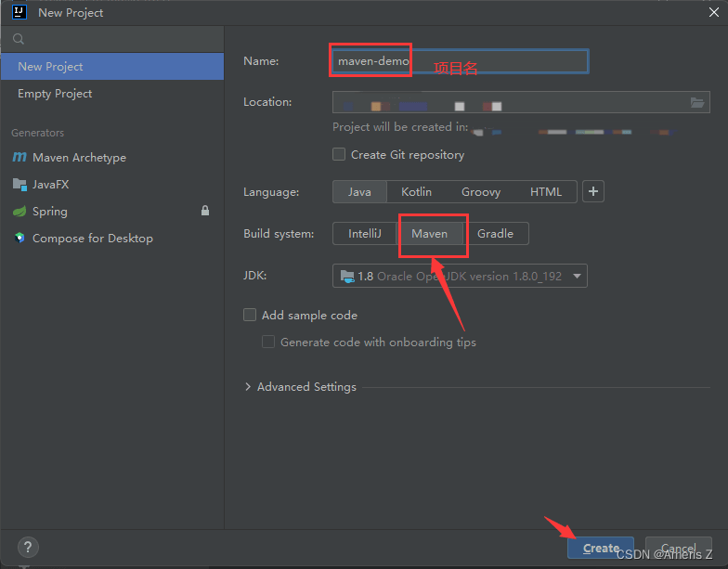Select Empty Project in the sidebar
Screen dimensions: 728x569
112,93
